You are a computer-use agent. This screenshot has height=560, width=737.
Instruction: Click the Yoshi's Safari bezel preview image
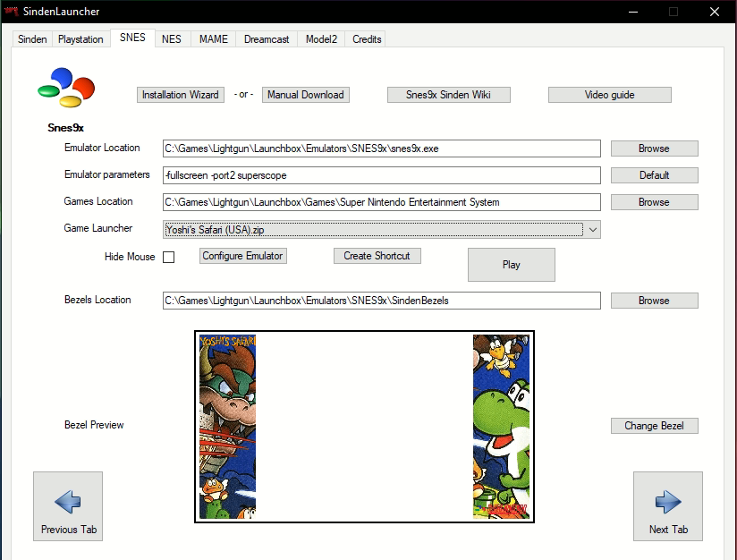click(x=364, y=427)
